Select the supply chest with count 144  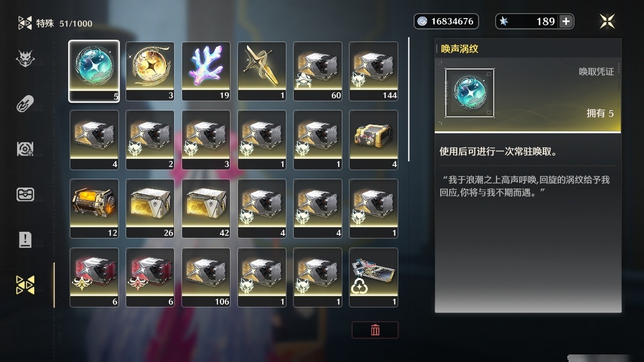pos(373,71)
